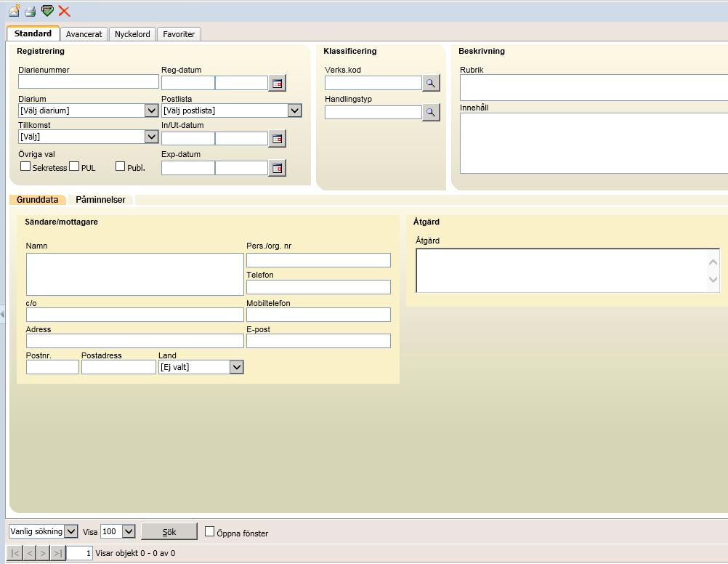
Task: Go to the Favoriter tab
Action: [179, 34]
